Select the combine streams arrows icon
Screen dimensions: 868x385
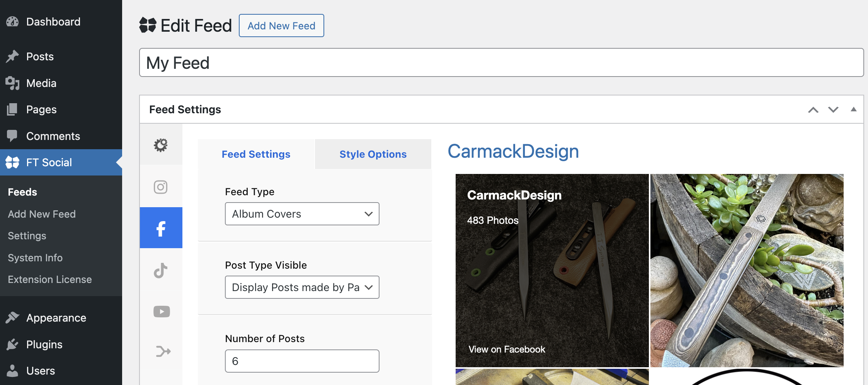163,351
